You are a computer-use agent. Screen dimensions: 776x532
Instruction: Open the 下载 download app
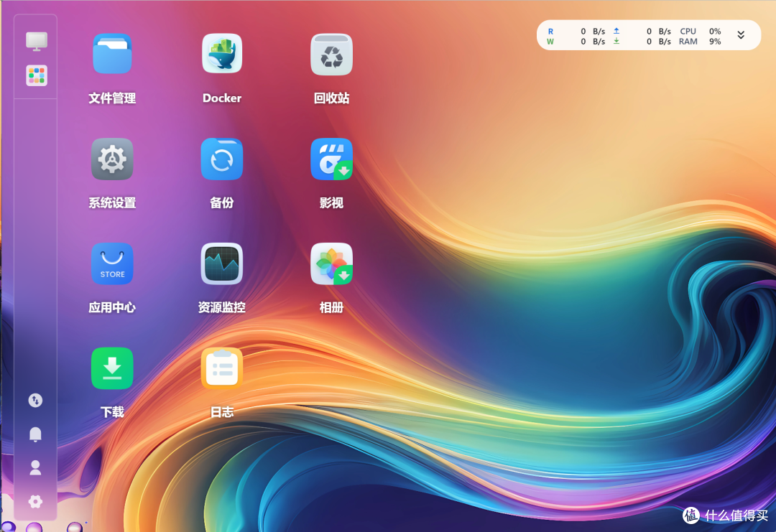tap(112, 368)
